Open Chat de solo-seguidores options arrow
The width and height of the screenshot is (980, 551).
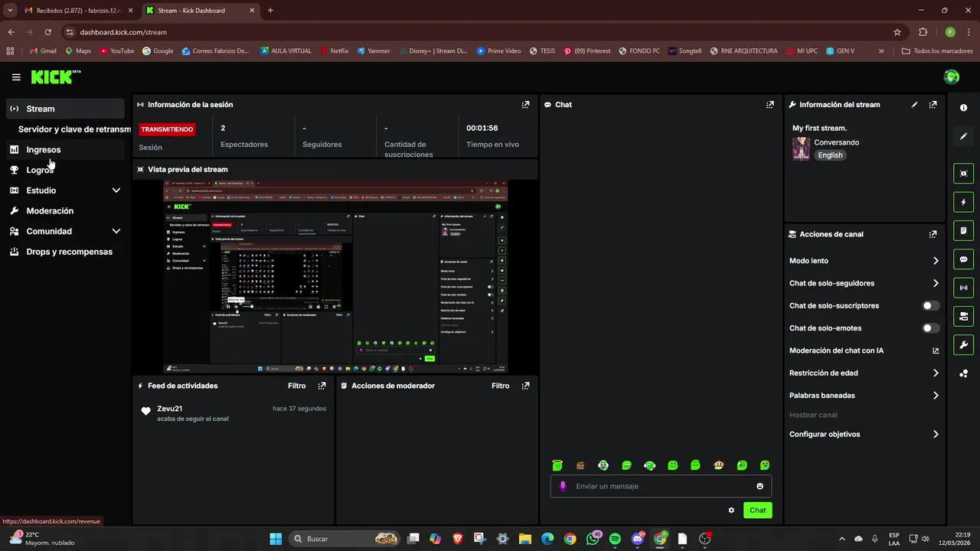point(936,283)
